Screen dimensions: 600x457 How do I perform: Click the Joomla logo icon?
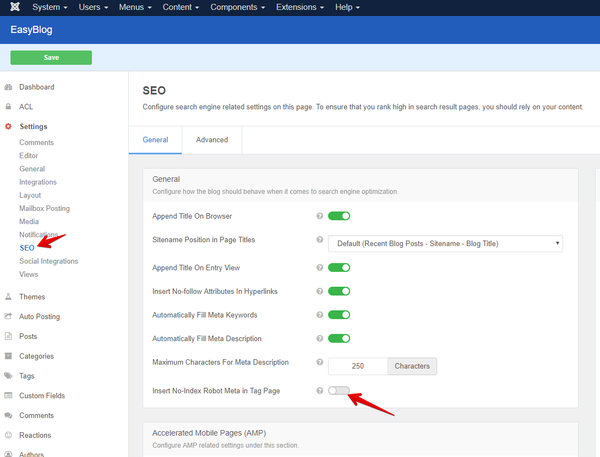tap(15, 7)
